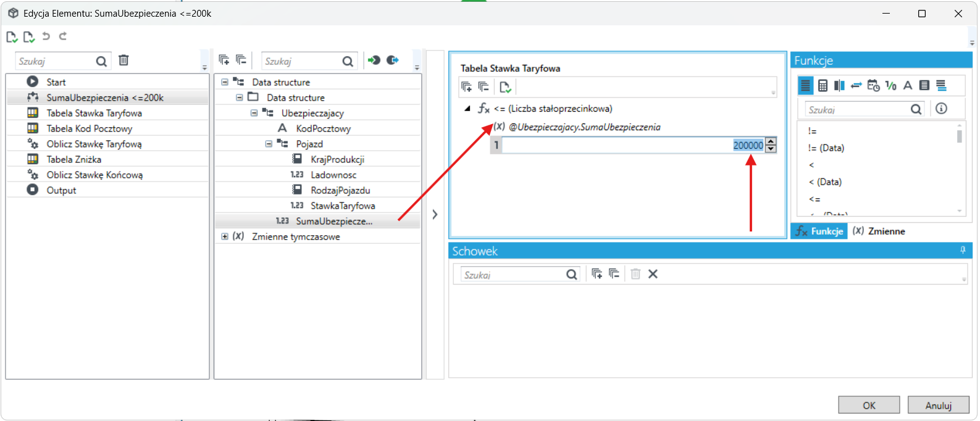The height and width of the screenshot is (421, 980).
Task: Expand all items in Schowek toolbar
Action: coord(597,274)
